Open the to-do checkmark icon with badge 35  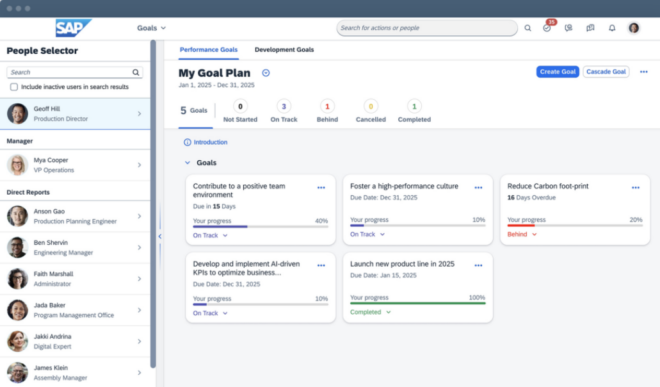tap(547, 28)
